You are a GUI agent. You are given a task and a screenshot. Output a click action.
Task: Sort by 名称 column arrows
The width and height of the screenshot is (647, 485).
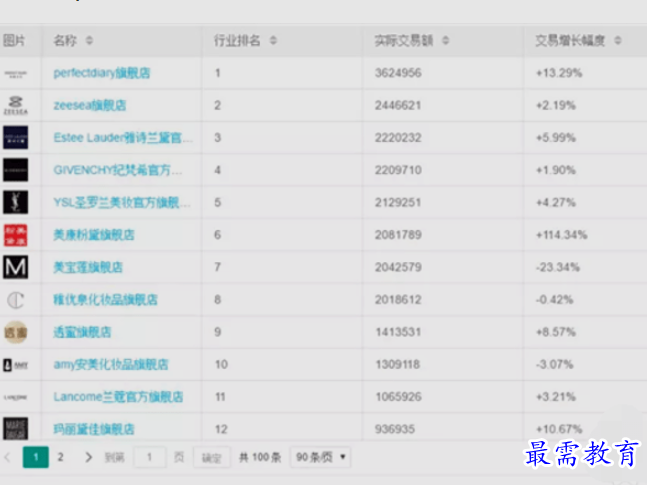coord(89,40)
